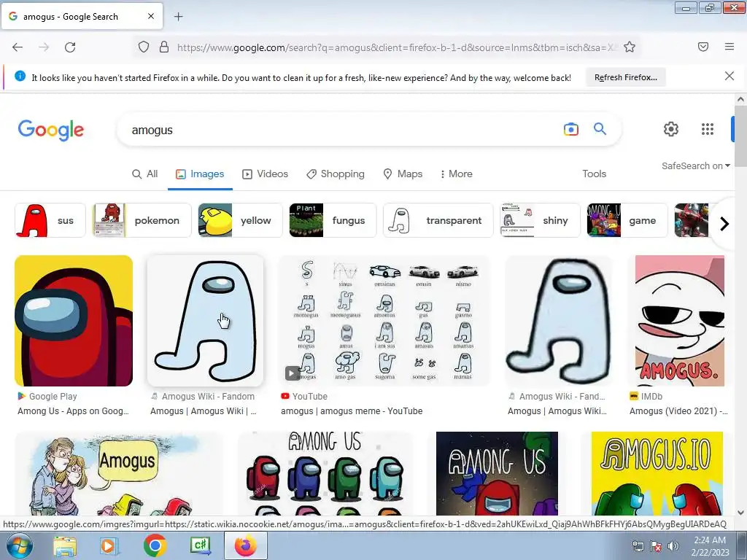Open the Shopping tab

(x=336, y=174)
